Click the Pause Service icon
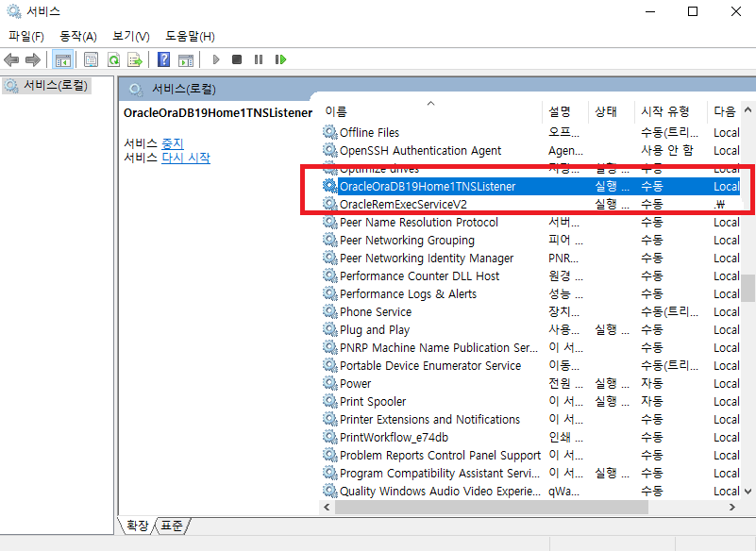This screenshot has width=756, height=551. click(x=259, y=59)
